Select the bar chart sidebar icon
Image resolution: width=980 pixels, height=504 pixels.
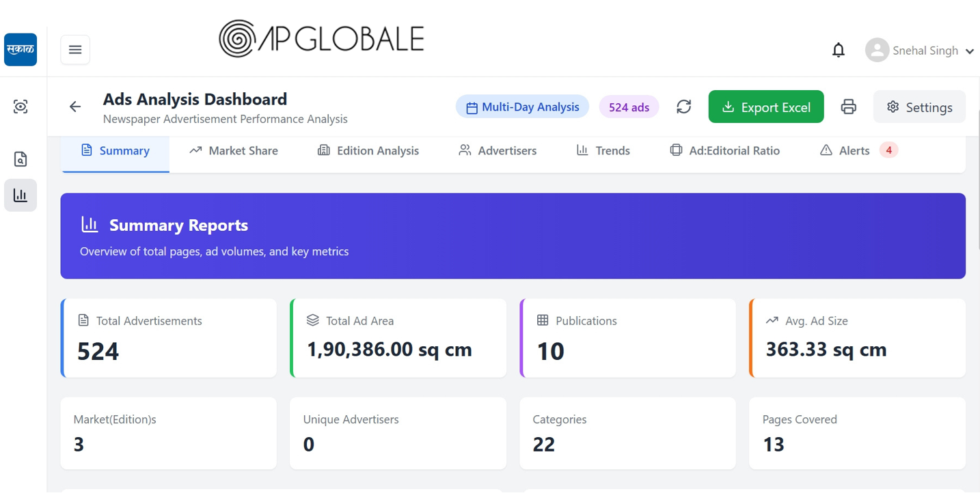(21, 195)
